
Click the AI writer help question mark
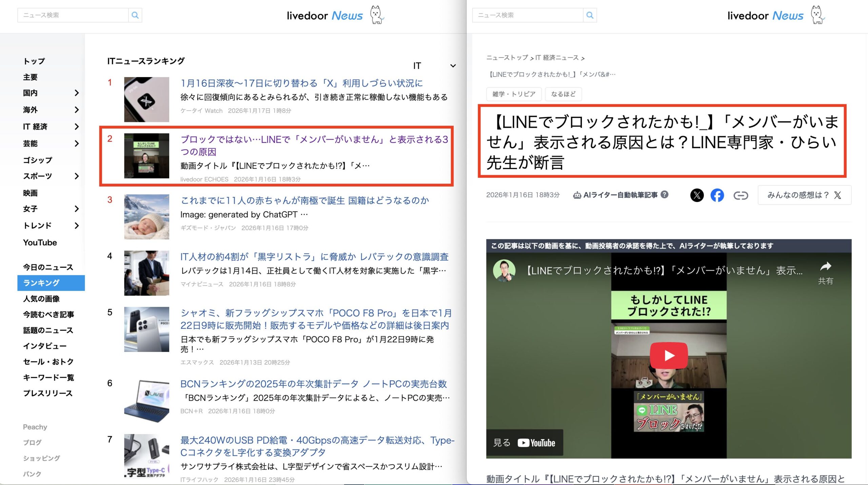click(665, 194)
